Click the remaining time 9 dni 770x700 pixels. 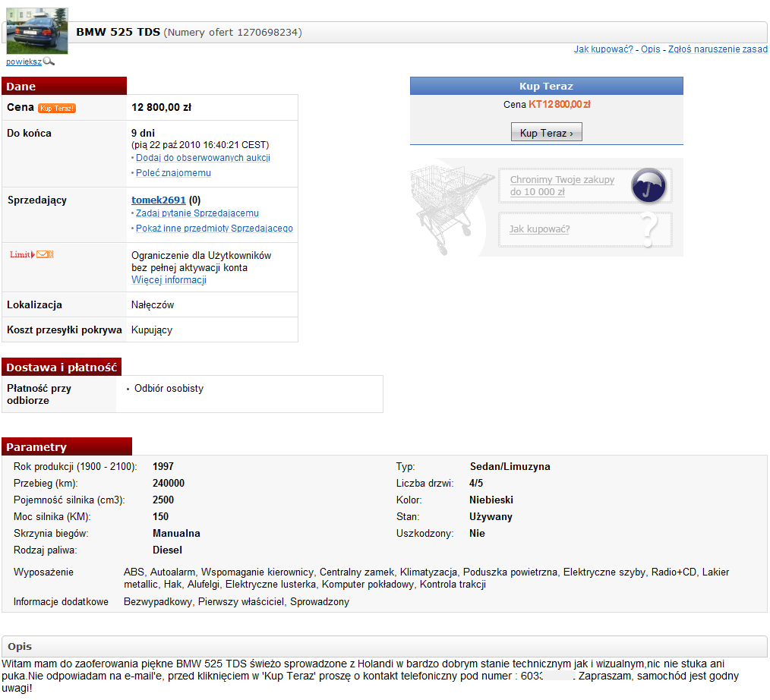[143, 133]
